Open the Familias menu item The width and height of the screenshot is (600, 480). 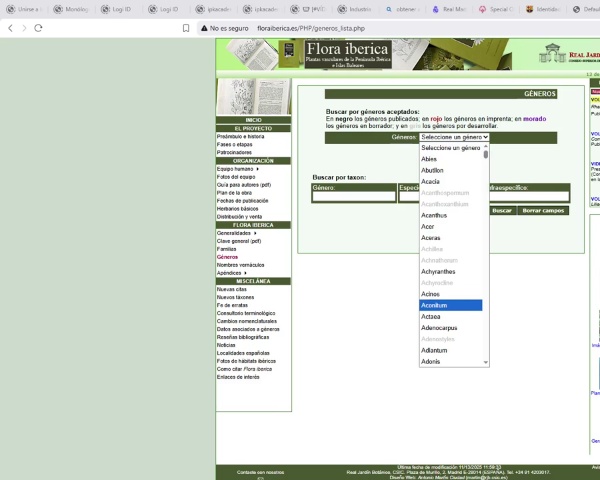point(227,249)
